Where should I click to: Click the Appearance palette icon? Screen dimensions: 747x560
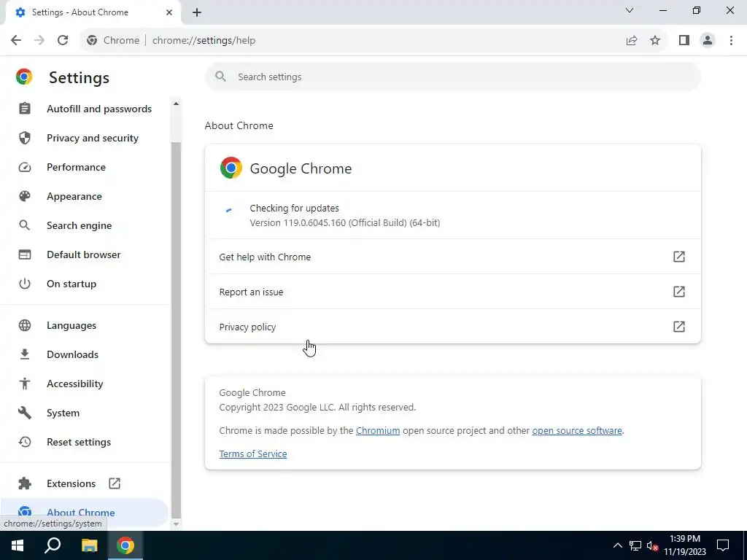click(x=24, y=196)
